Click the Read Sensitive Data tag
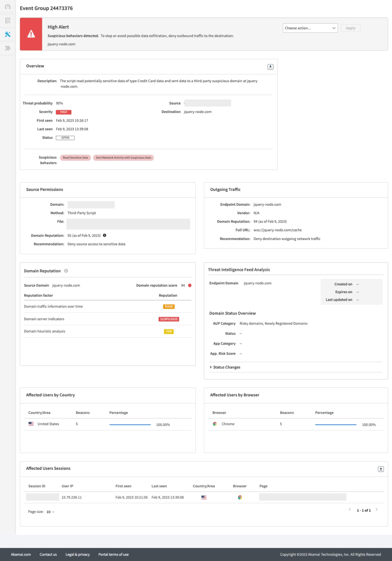 tap(75, 158)
